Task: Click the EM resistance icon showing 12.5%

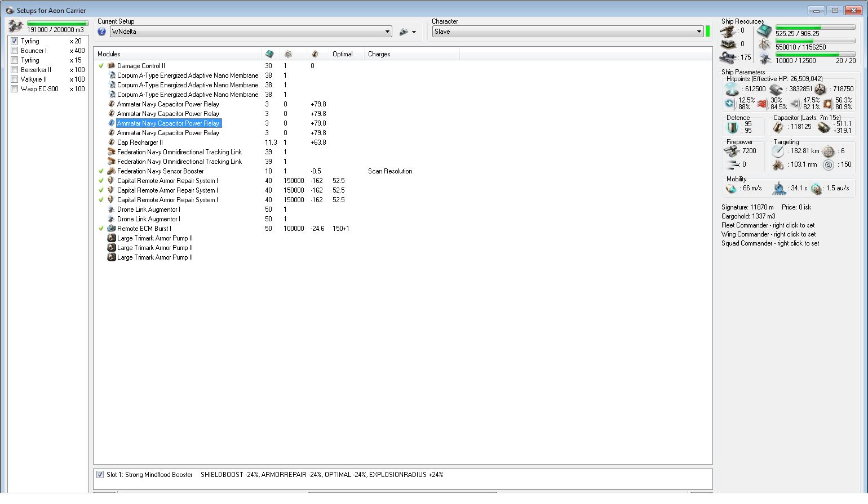Action: 730,104
